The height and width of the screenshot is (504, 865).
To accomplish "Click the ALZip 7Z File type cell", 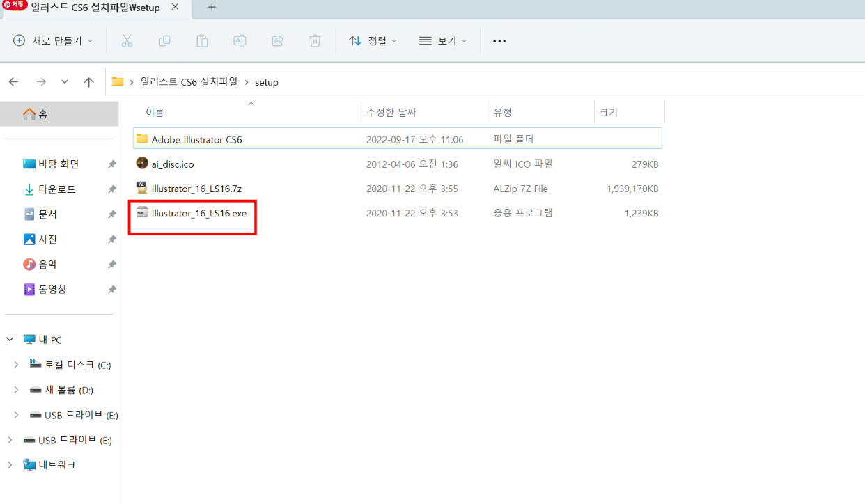I will tap(520, 189).
